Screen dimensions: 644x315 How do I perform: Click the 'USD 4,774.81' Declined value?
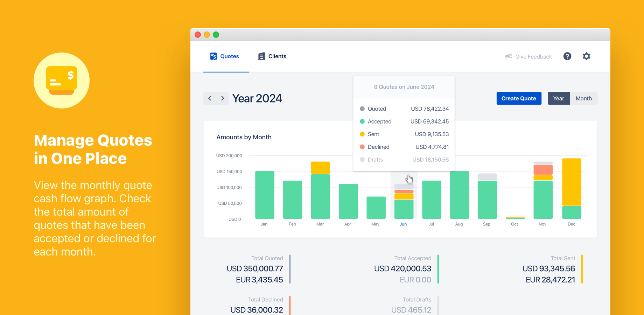[x=432, y=147]
